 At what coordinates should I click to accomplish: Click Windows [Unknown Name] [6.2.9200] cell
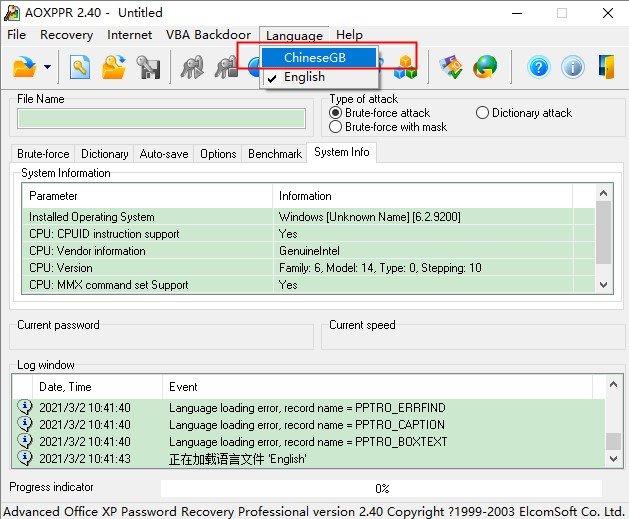click(369, 217)
